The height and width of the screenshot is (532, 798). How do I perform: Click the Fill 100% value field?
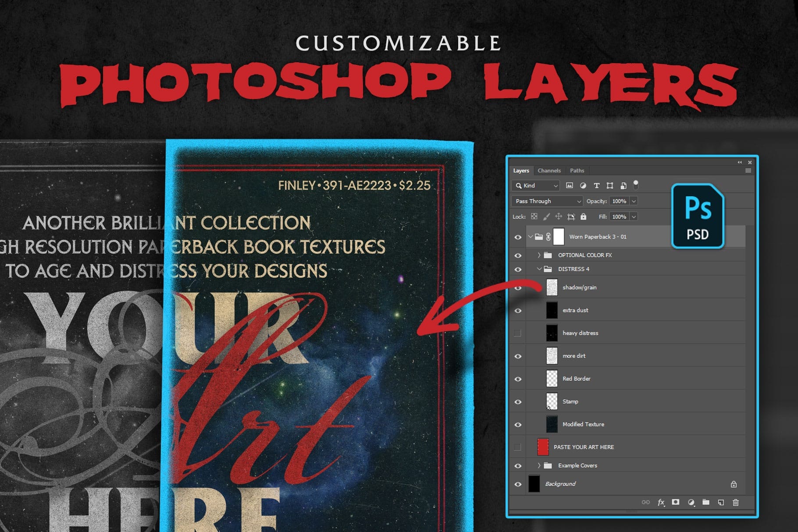coord(619,216)
